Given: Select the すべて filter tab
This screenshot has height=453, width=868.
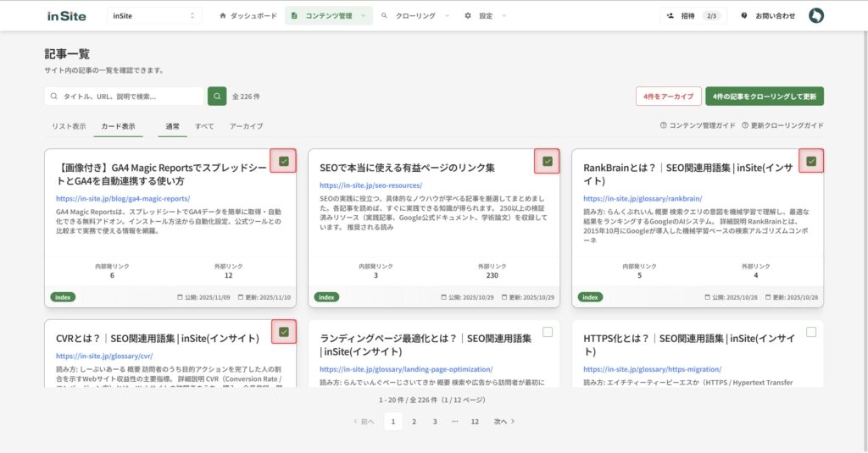Looking at the screenshot, I should (x=204, y=126).
